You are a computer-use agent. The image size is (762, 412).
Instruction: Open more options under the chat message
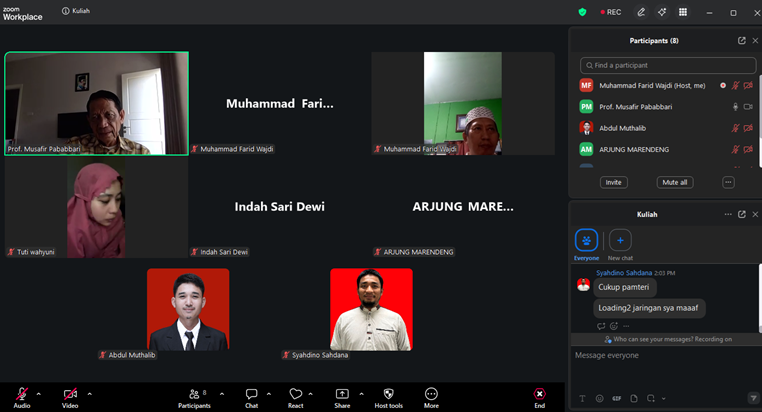point(626,326)
